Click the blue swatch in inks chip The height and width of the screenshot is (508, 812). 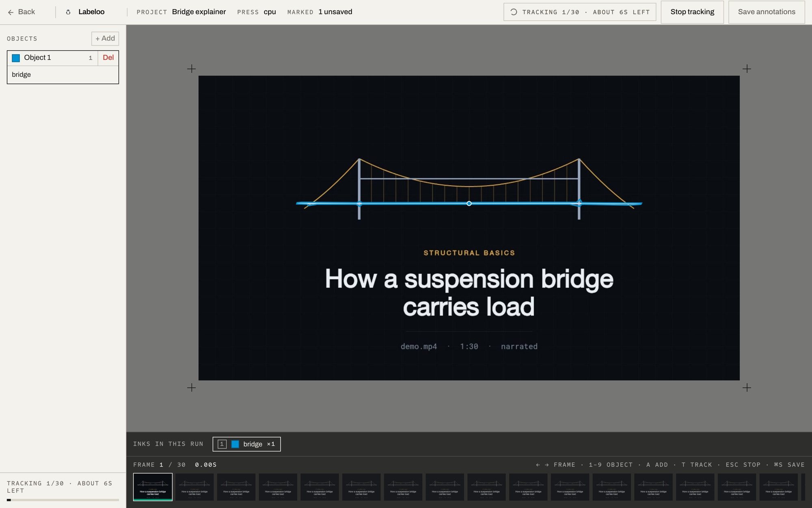click(x=235, y=444)
